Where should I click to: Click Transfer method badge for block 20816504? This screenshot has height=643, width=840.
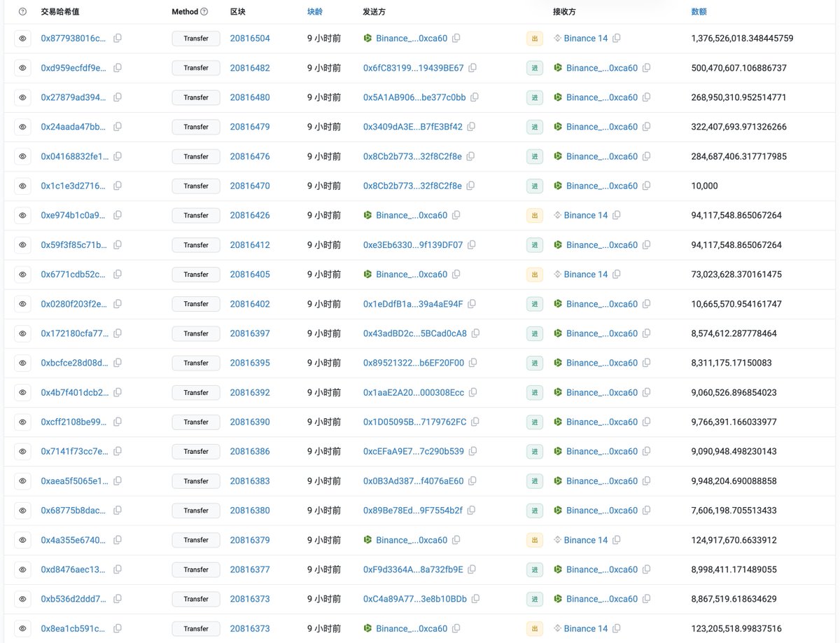pyautogui.click(x=196, y=39)
